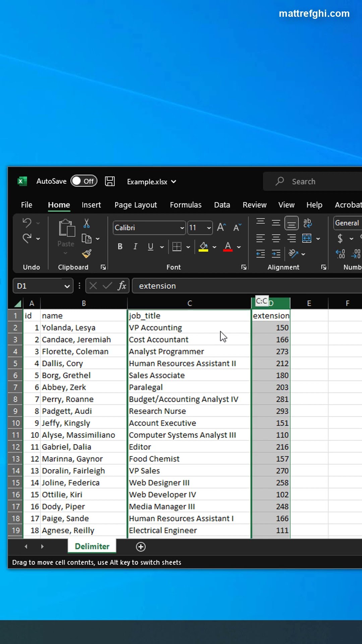
Task: Click the Insert Function fx icon
Action: click(x=122, y=286)
